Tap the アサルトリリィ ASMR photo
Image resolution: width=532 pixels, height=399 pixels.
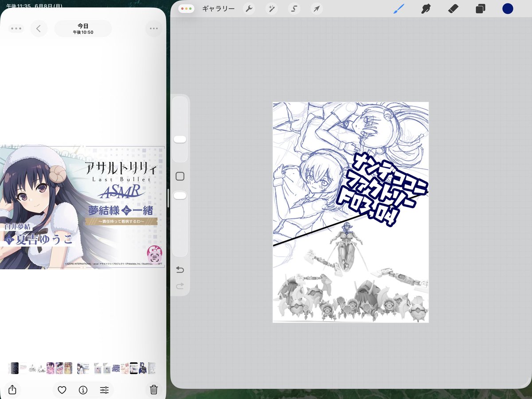pos(82,207)
